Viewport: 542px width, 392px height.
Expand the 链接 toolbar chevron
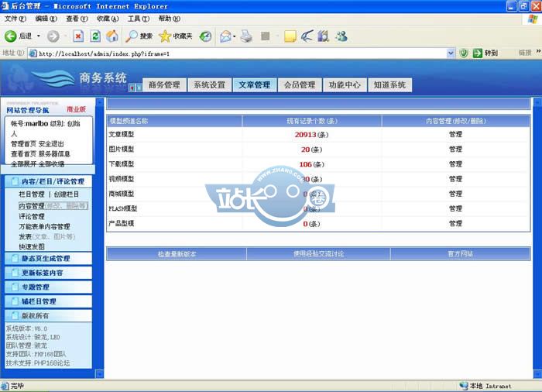click(538, 51)
